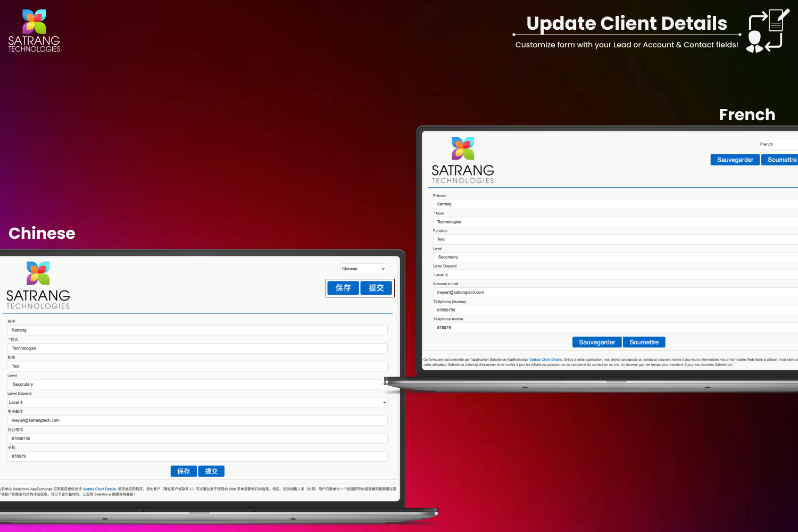Click 手机 field with 878579
The height and width of the screenshot is (532, 798).
[x=197, y=456]
